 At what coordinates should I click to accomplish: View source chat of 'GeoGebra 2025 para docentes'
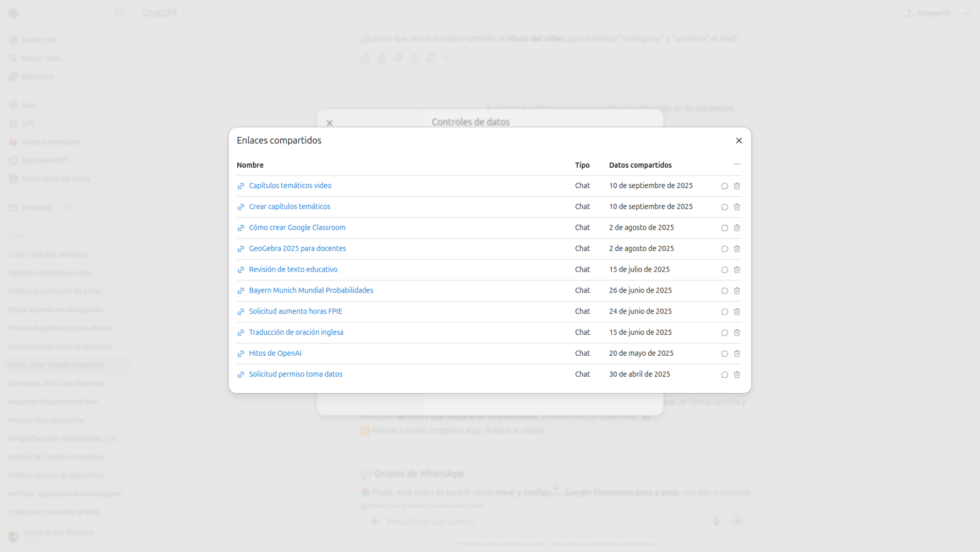(x=725, y=249)
